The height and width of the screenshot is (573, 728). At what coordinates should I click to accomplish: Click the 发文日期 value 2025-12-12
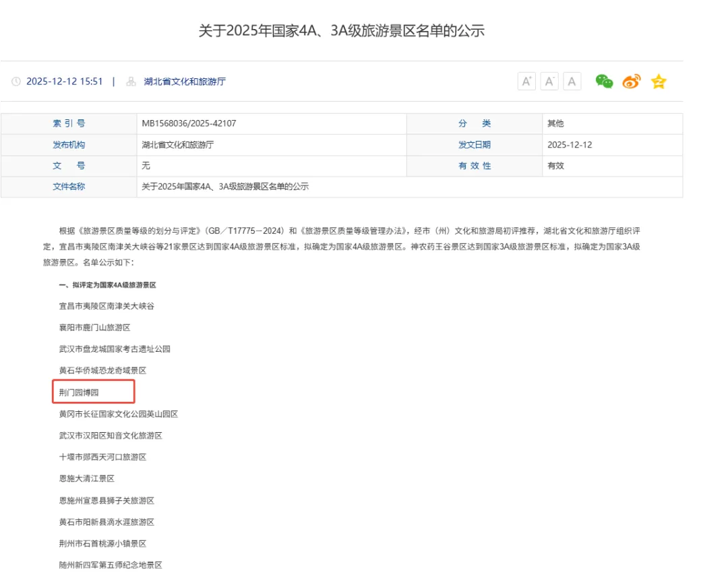(570, 144)
